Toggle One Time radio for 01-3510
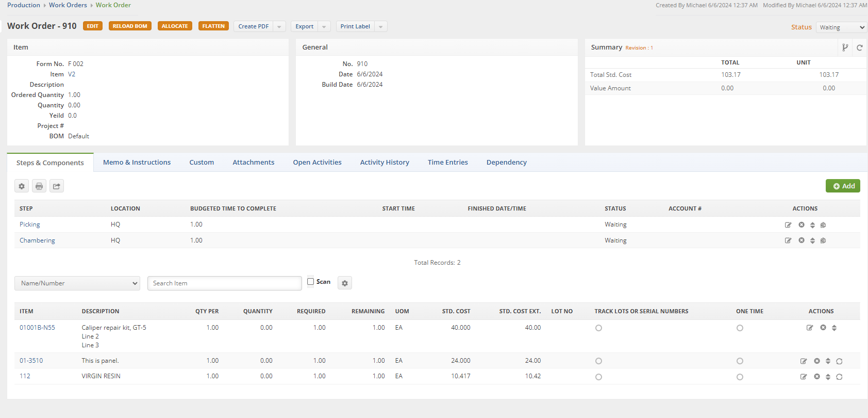This screenshot has height=418, width=868. [x=740, y=361]
